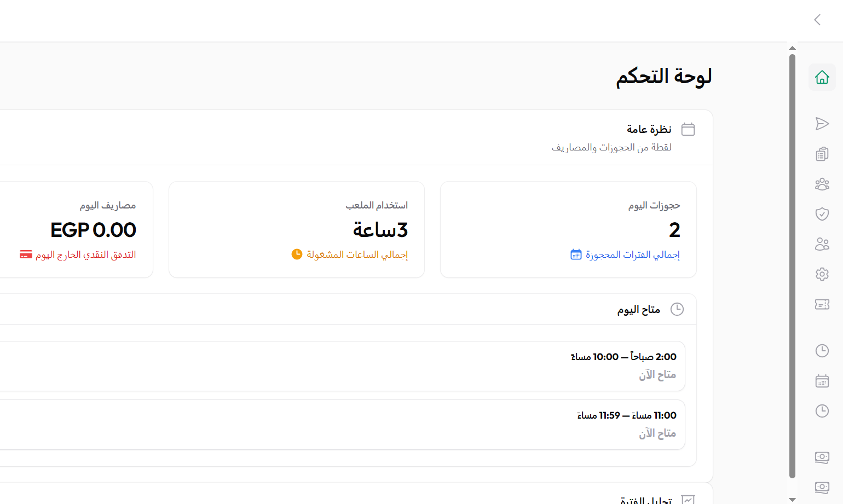Open the bottom-most cash banknote sidebar icon

click(822, 487)
